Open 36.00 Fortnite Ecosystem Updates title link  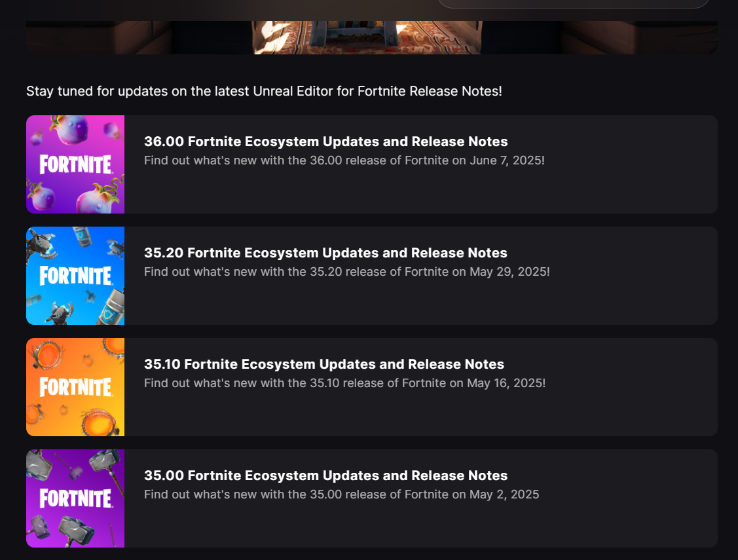tap(325, 141)
